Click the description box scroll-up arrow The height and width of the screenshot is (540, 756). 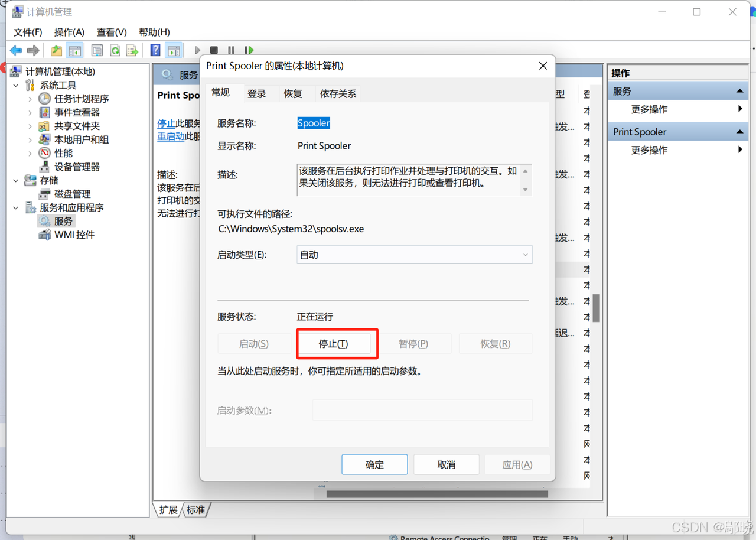click(525, 171)
